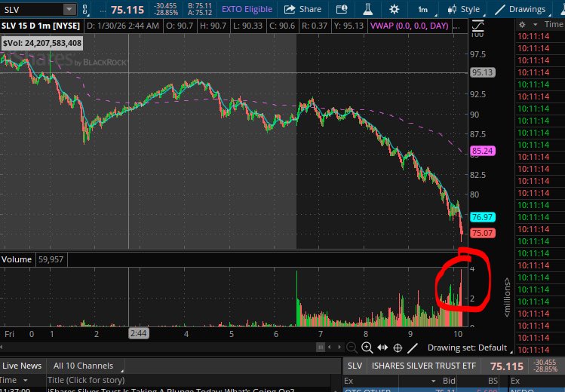The image size is (565, 392).
Task: Click the chart scrollbar grip handle
Action: 320,348
